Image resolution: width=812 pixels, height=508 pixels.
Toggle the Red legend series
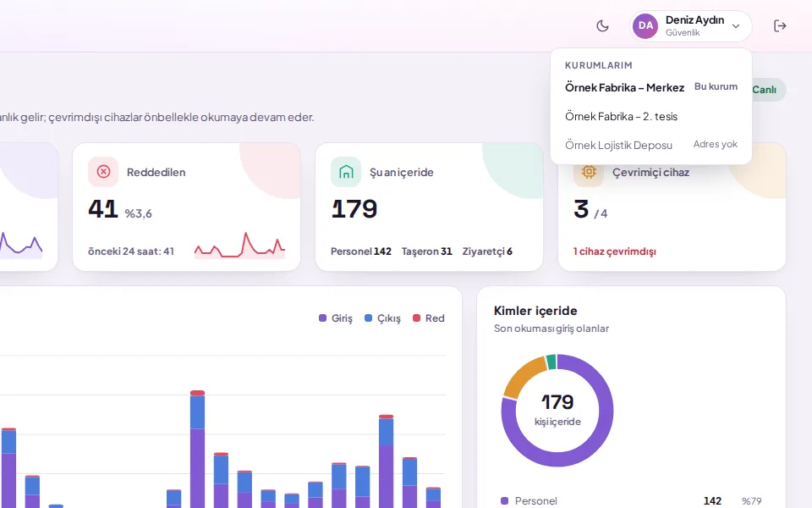click(x=428, y=318)
